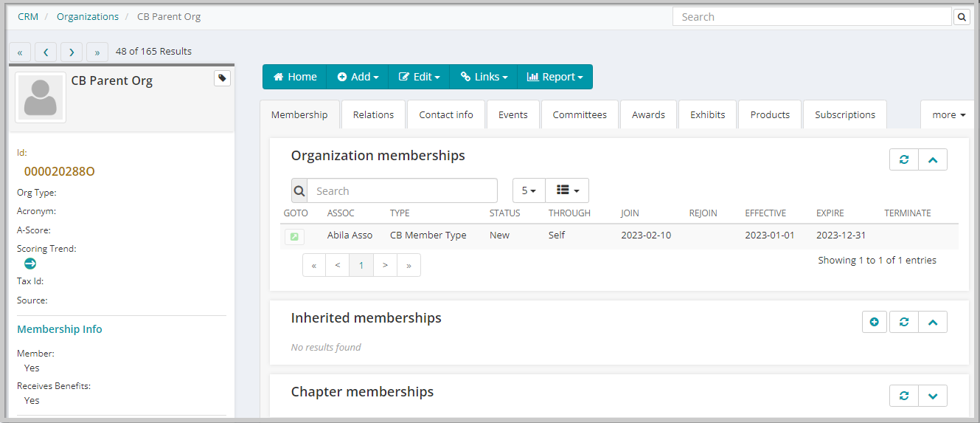Click the GOTO column header

click(x=296, y=213)
